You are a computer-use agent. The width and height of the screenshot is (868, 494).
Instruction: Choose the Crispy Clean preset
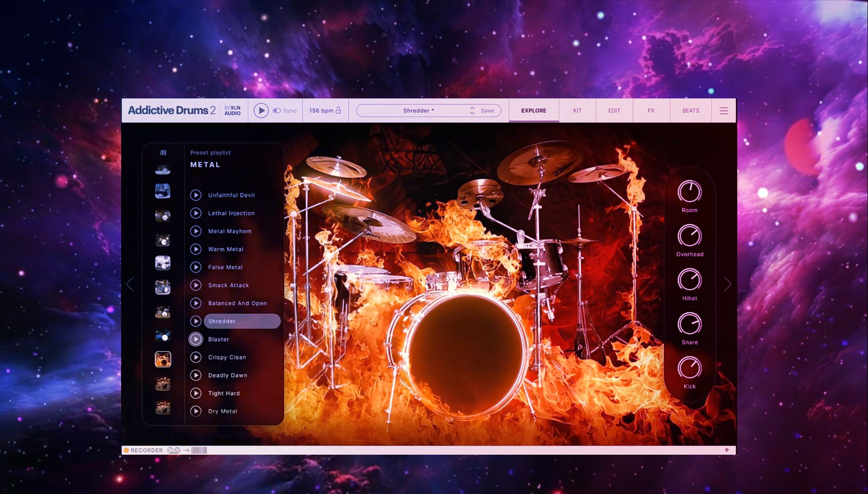(x=227, y=357)
